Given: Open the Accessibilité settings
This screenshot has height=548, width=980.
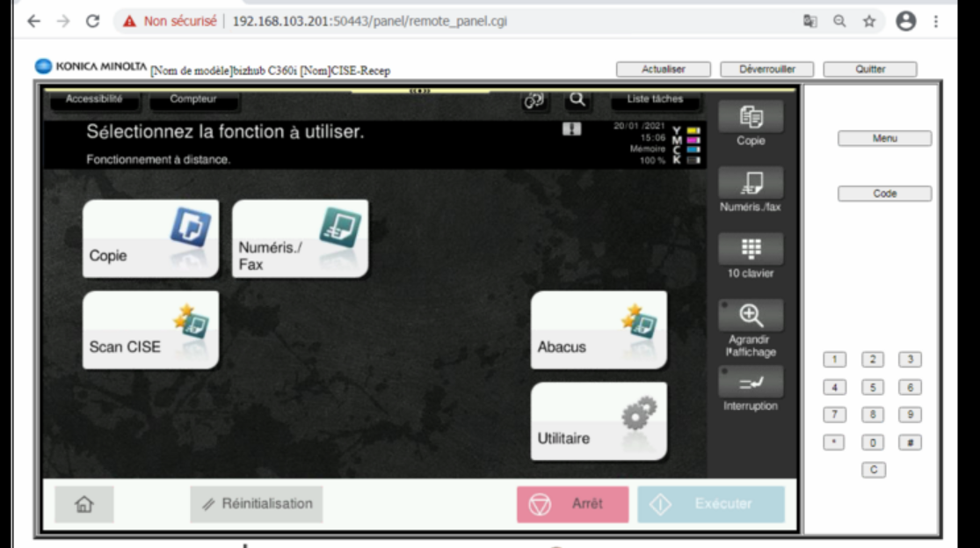Looking at the screenshot, I should tap(93, 100).
